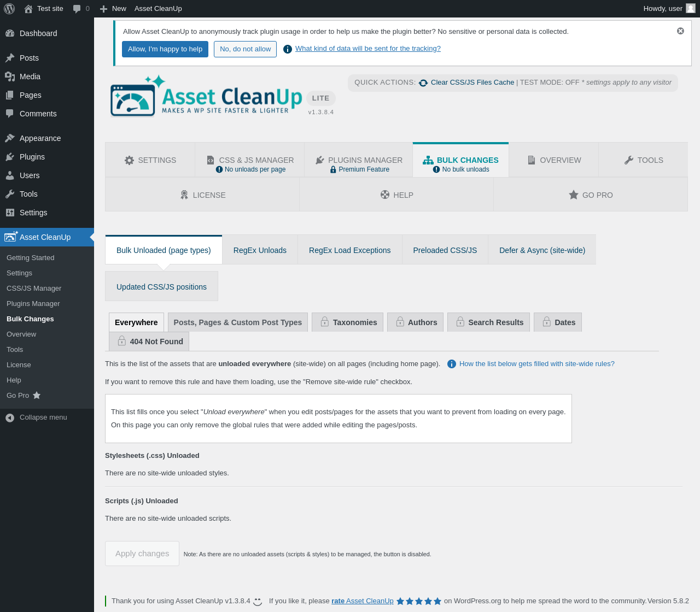Click Asset CleanUp in the sidebar menu

click(47, 237)
